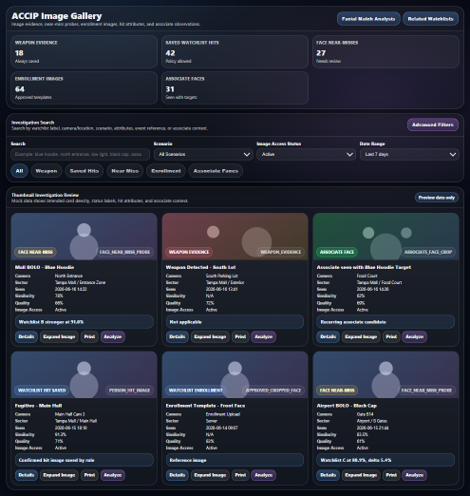Print the Enrollment Template Front Face card
This screenshot has width=470, height=496.
tap(240, 475)
